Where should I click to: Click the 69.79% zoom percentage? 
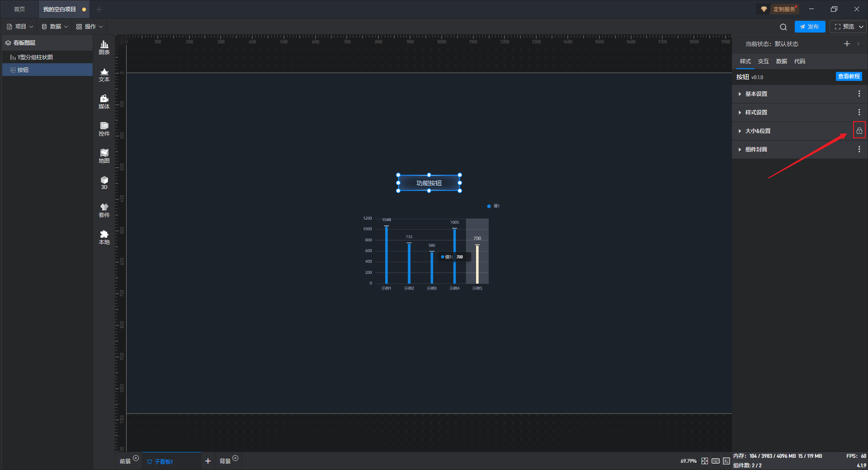(689, 461)
